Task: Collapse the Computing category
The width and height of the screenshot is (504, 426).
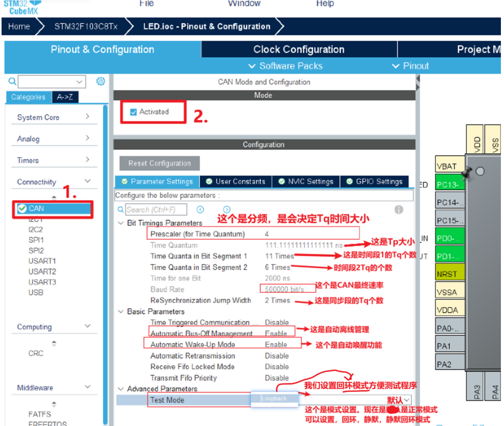Action: click(x=88, y=326)
